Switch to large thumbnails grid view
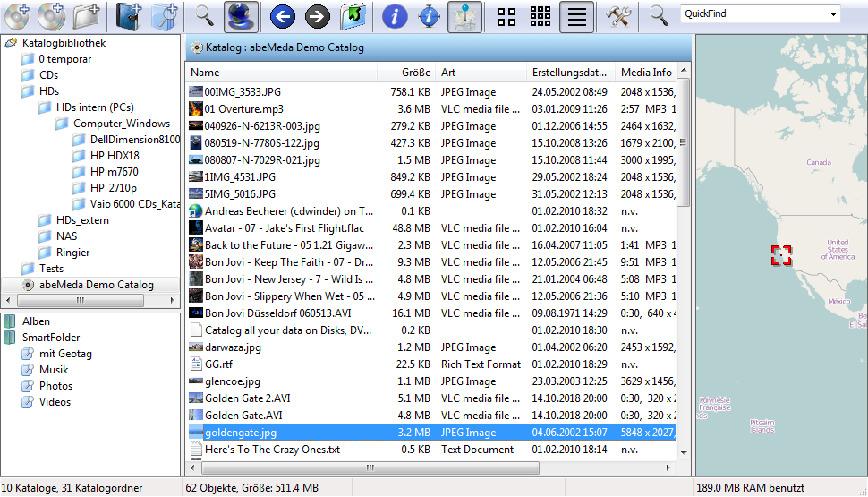The width and height of the screenshot is (868, 497). click(x=506, y=15)
